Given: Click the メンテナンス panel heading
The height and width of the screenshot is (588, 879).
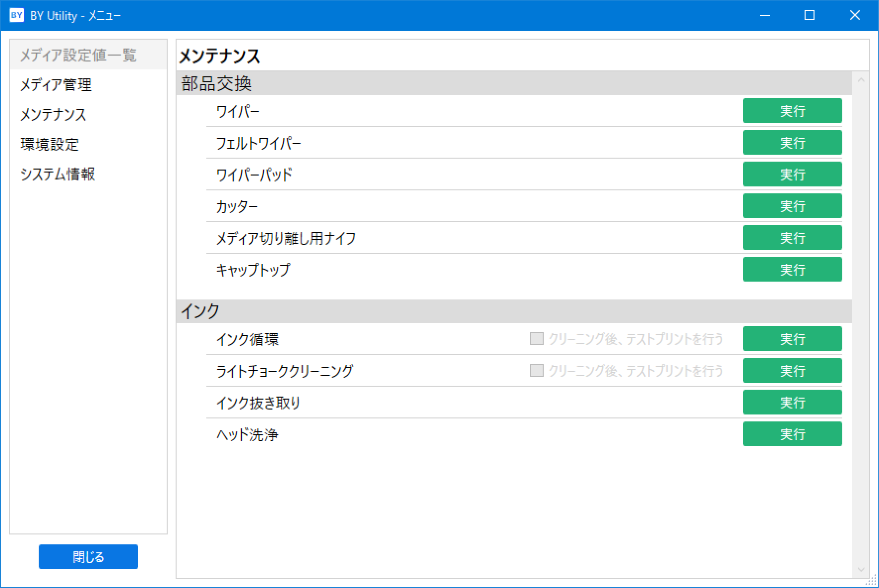Looking at the screenshot, I should 220,56.
